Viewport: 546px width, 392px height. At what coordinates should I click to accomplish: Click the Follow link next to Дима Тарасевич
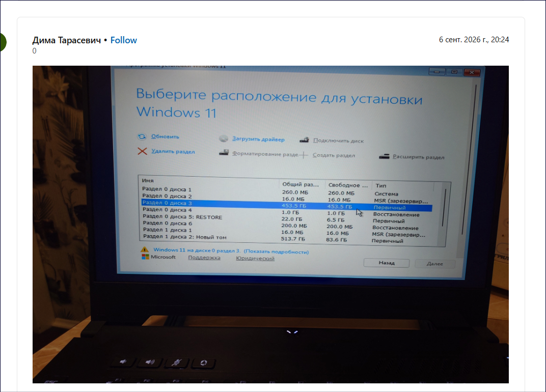coord(124,40)
